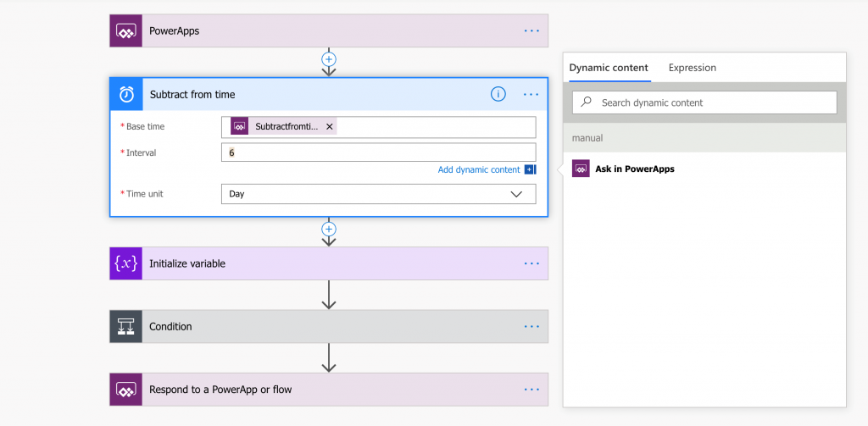
Task: Expand the Time unit Day dropdown
Action: [x=379, y=194]
